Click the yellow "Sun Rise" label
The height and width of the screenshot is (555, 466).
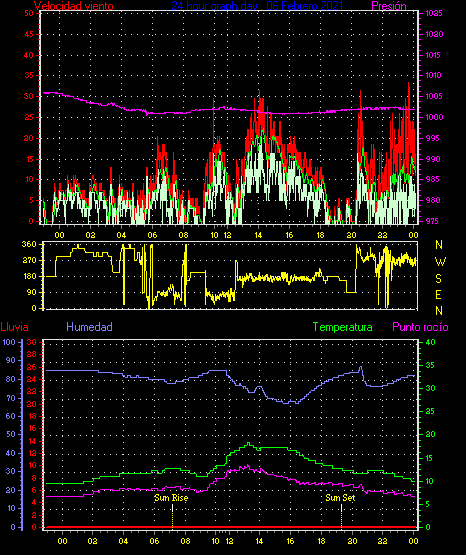pyautogui.click(x=171, y=498)
